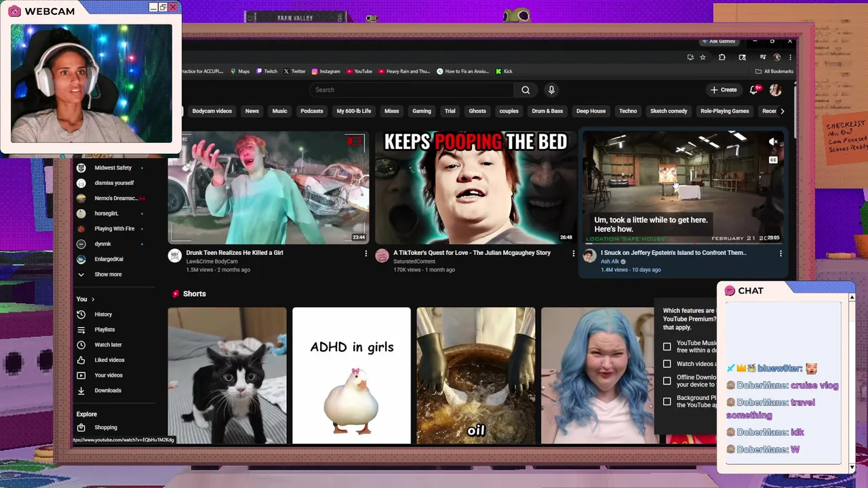Viewport: 868px width, 488px height.
Task: Open the All Bookmarks folder
Action: pos(774,71)
